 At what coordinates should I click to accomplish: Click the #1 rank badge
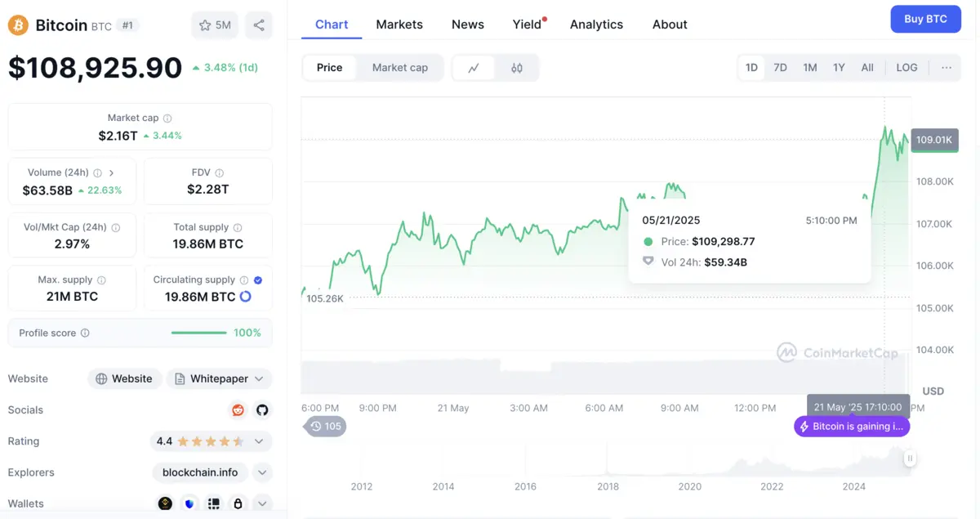[127, 25]
